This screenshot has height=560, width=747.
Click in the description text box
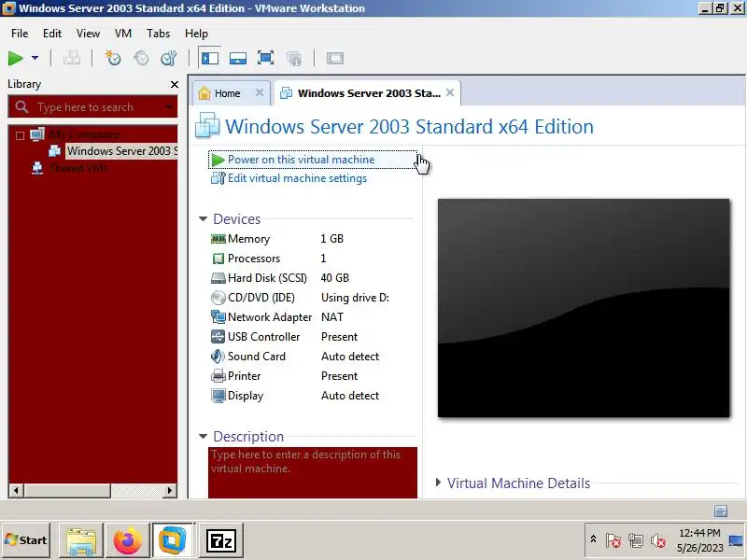coord(313,472)
